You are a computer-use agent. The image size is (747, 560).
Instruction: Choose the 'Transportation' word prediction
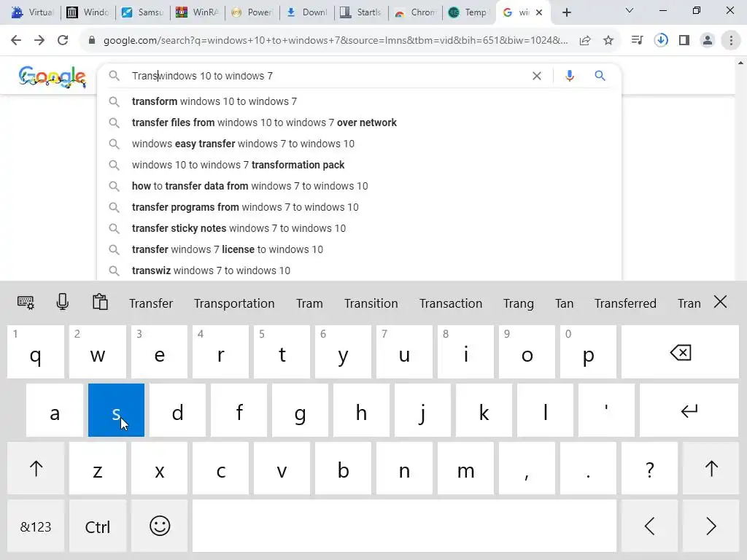coord(234,303)
